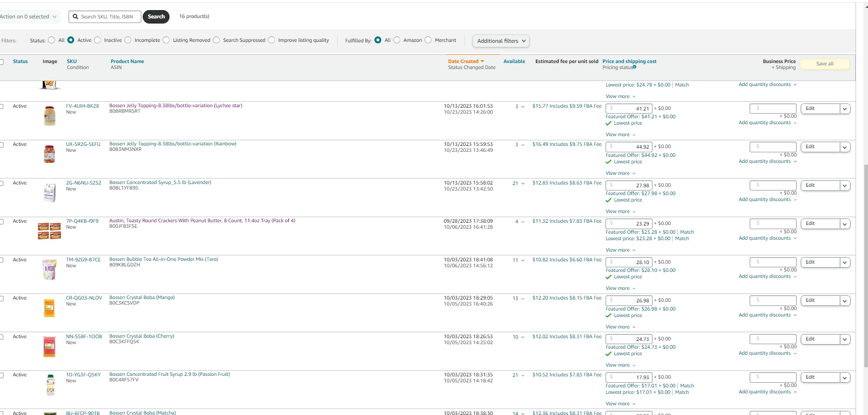Image resolution: width=868 pixels, height=415 pixels.
Task: Open Bossen Crystal Boba (Mango) listing link
Action: 142,298
